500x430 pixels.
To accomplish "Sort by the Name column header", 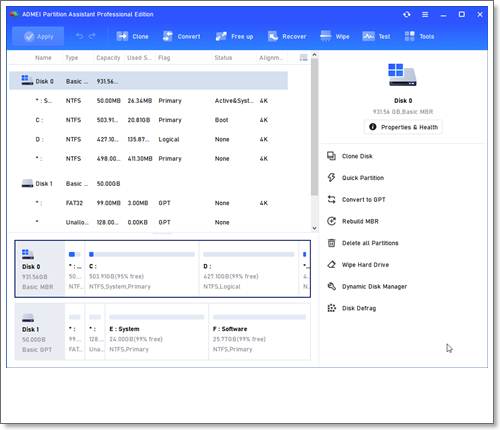I will pos(43,58).
